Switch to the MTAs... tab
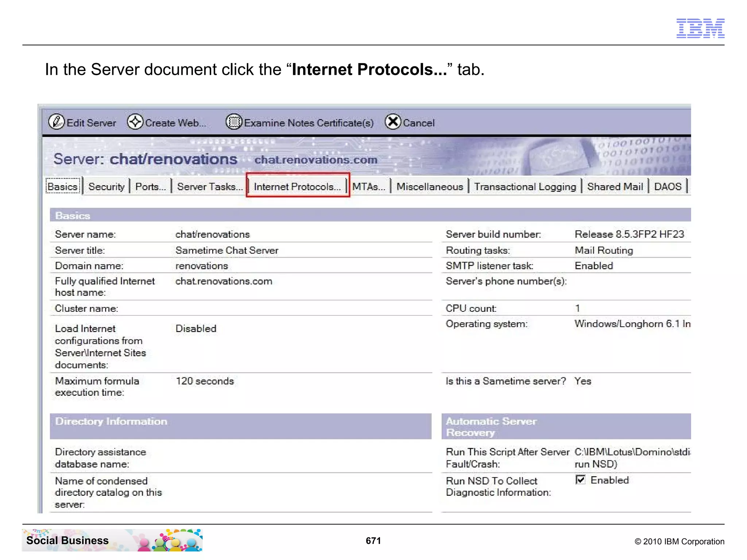This screenshot has width=747, height=560. [369, 187]
